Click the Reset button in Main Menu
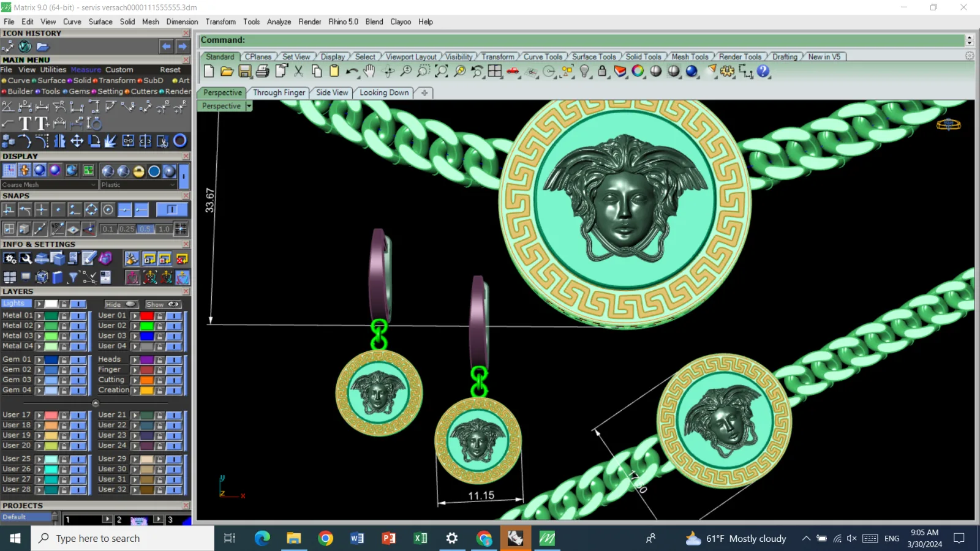 coord(170,70)
